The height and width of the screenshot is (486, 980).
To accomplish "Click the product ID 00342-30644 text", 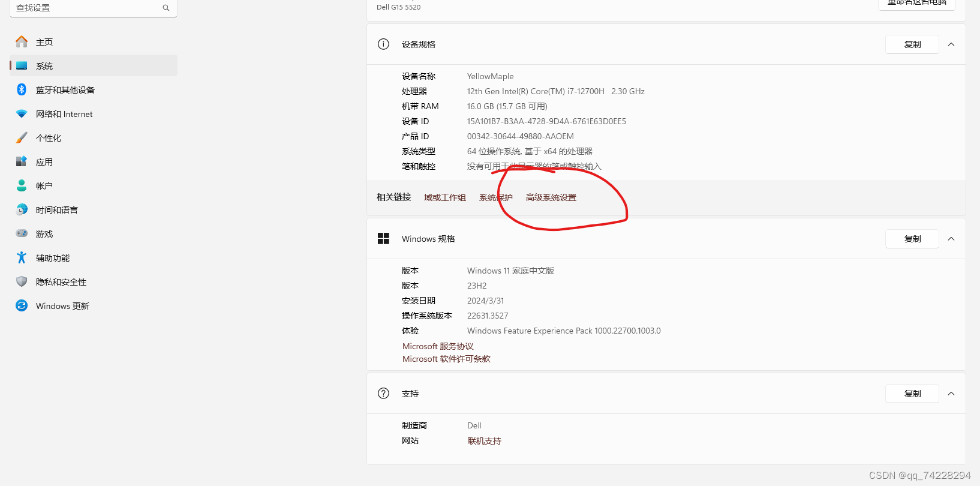I will [x=520, y=136].
